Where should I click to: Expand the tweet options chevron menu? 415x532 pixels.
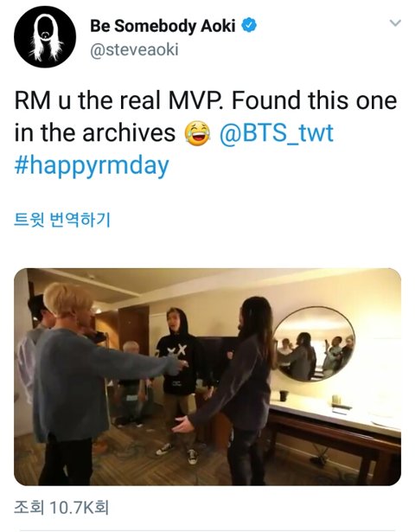click(x=395, y=23)
